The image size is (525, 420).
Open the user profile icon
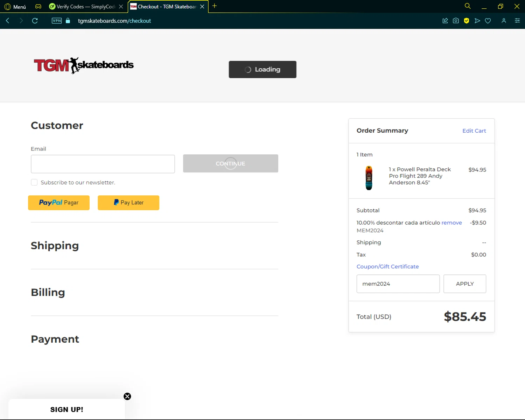coord(504,21)
